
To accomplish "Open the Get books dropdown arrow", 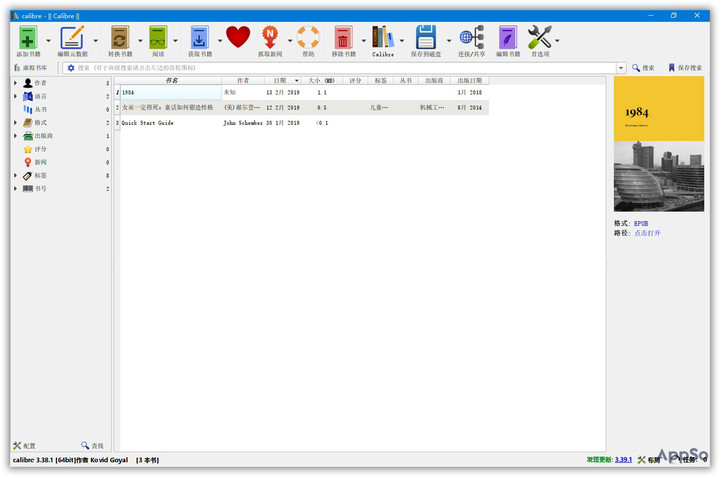I will coord(219,40).
